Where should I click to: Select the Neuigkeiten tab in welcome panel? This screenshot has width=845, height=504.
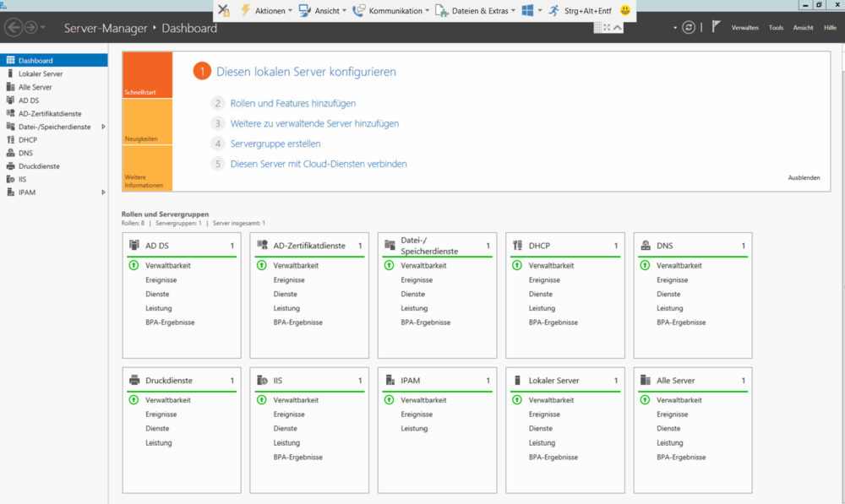point(147,122)
